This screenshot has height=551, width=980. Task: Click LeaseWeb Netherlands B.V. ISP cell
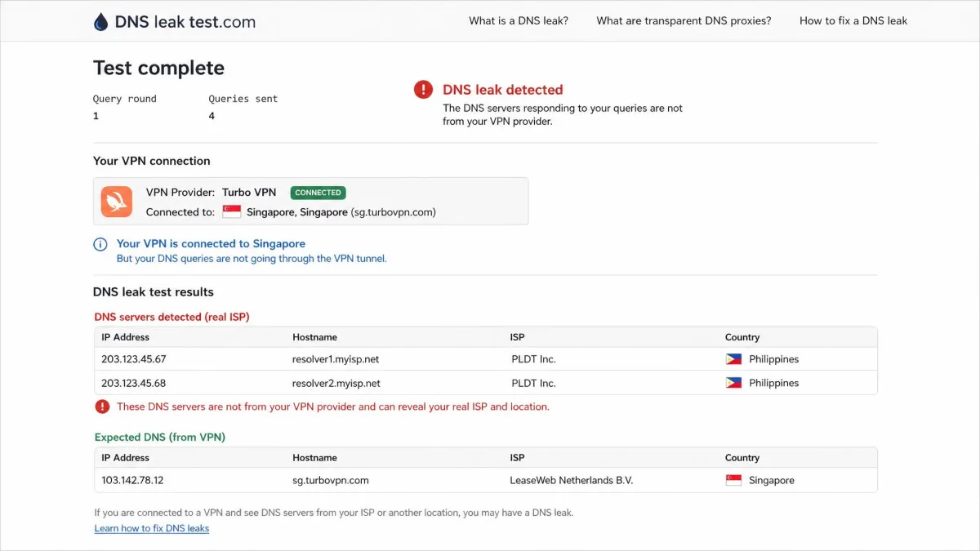(572, 481)
